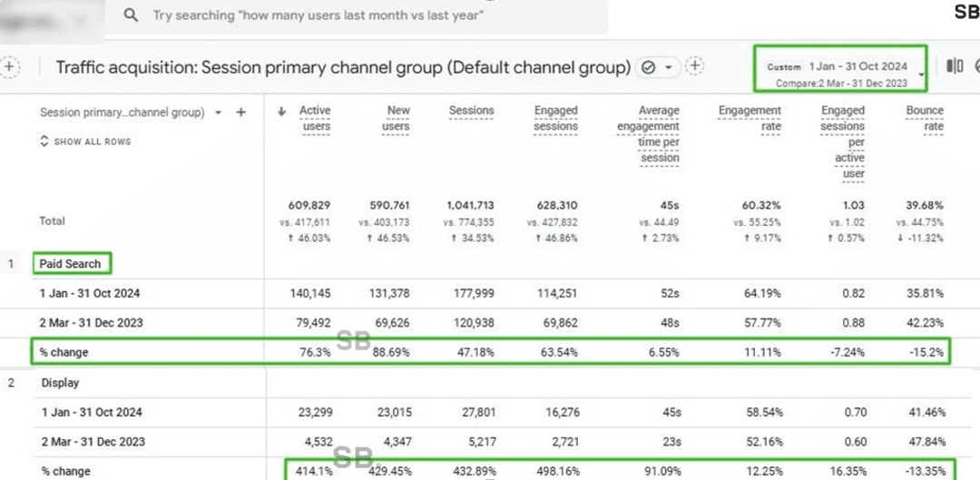
Task: Click the add filter plus icon after title
Action: pos(695,66)
